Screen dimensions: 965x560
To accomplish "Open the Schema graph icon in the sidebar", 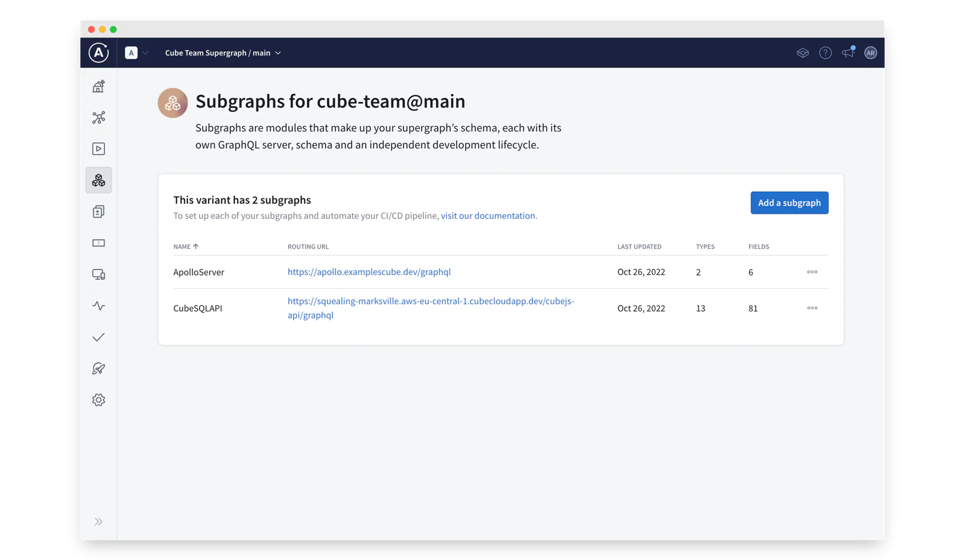I will pos(98,118).
